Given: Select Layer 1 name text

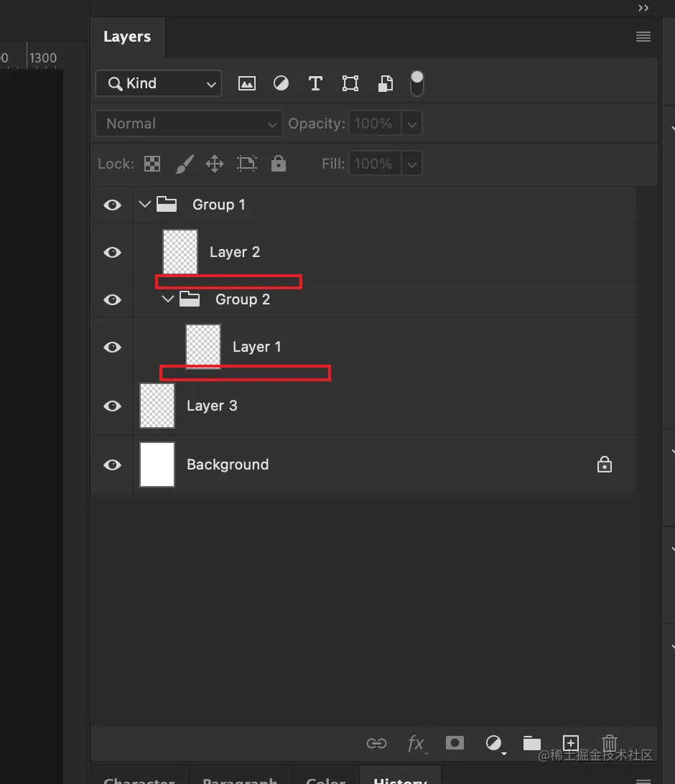Looking at the screenshot, I should tap(257, 347).
